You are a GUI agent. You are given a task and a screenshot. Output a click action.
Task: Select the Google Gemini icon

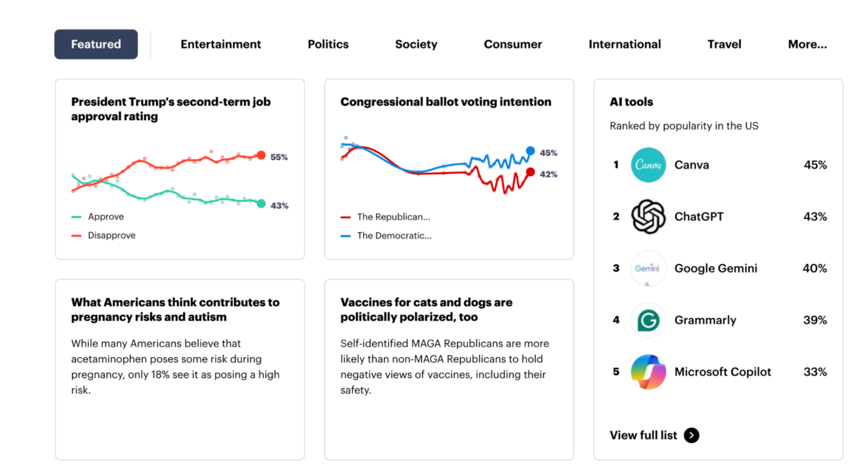tap(648, 268)
